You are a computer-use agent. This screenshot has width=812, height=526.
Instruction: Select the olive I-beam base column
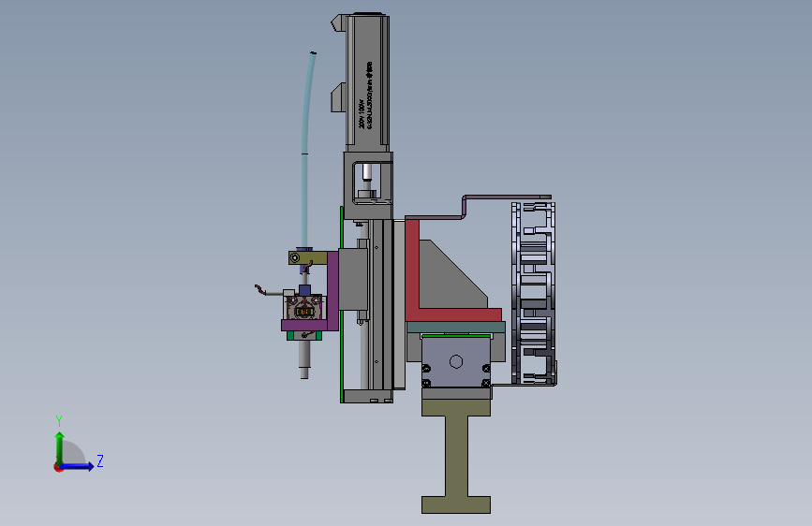[x=456, y=457]
